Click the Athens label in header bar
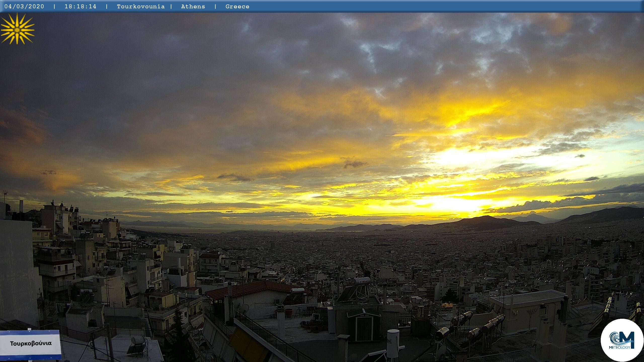The image size is (644, 362). click(193, 7)
